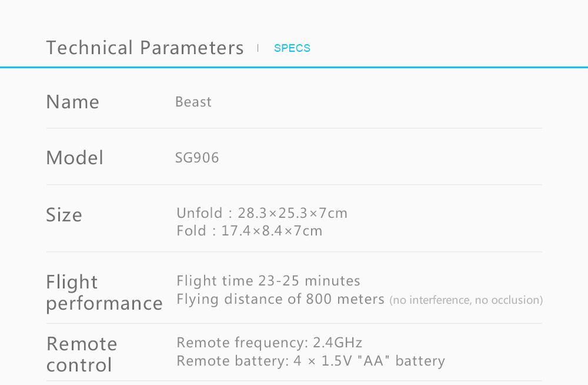Select the Flight performance row label
Image resolution: width=588 pixels, height=385 pixels.
point(104,293)
